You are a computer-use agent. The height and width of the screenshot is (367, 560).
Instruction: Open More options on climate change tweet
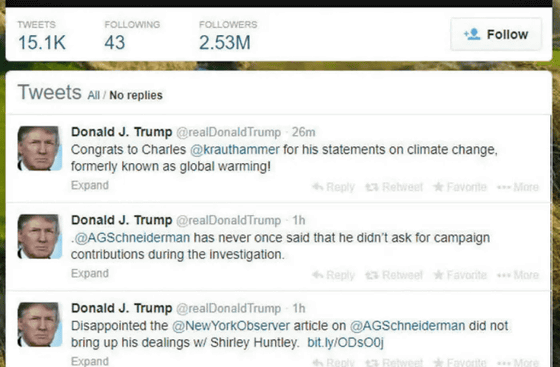518,187
